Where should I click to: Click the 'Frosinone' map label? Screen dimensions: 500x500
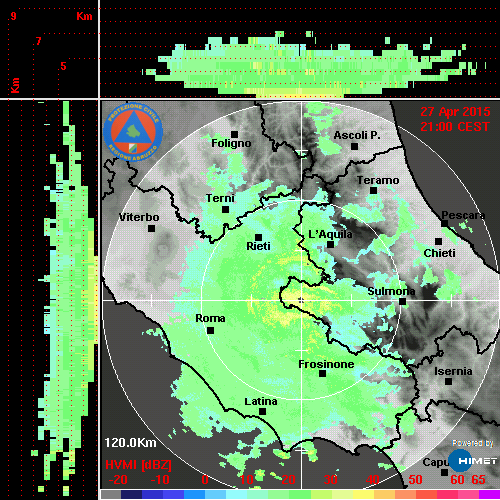(x=326, y=364)
